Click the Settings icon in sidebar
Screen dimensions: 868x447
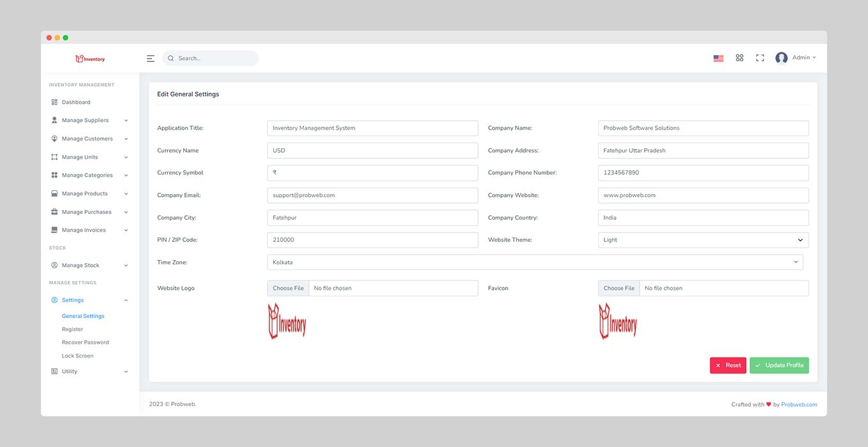click(x=54, y=300)
